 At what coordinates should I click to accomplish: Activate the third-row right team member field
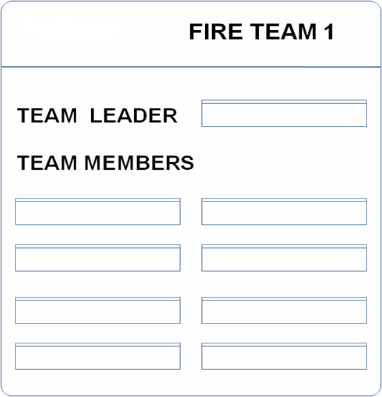[x=284, y=310]
